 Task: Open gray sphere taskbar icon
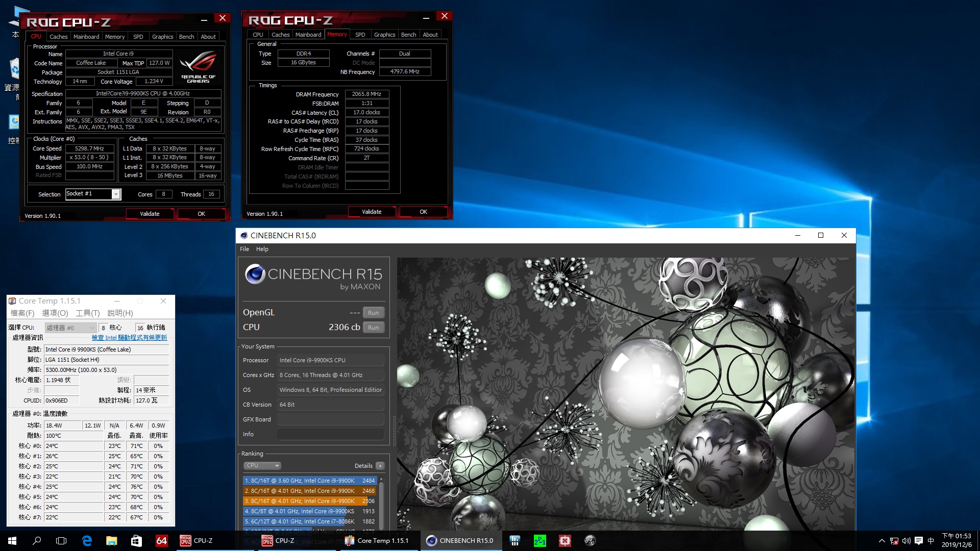click(x=590, y=541)
